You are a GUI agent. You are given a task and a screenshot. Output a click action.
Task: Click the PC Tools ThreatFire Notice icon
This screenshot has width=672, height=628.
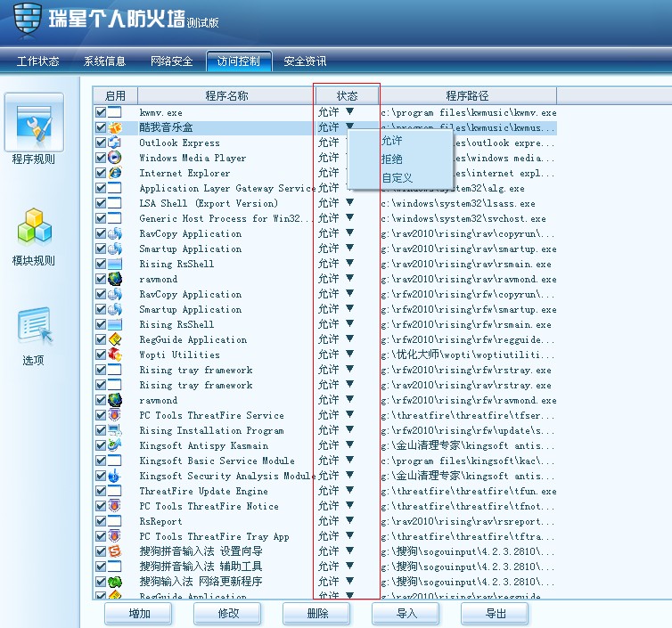pyautogui.click(x=114, y=506)
